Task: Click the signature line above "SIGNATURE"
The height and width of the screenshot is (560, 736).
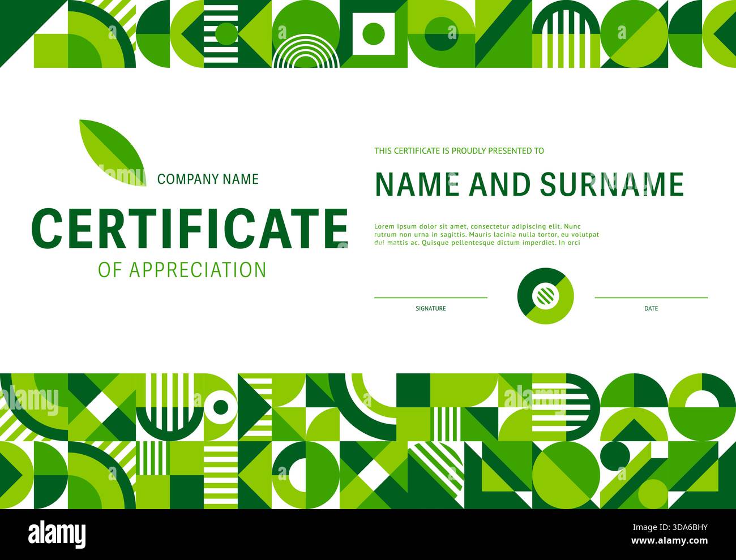Action: 431,298
